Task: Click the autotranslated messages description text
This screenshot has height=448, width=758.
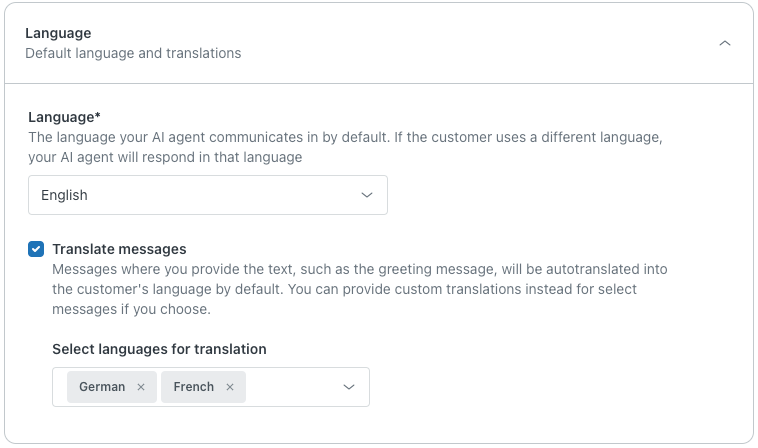Action: coord(360,289)
